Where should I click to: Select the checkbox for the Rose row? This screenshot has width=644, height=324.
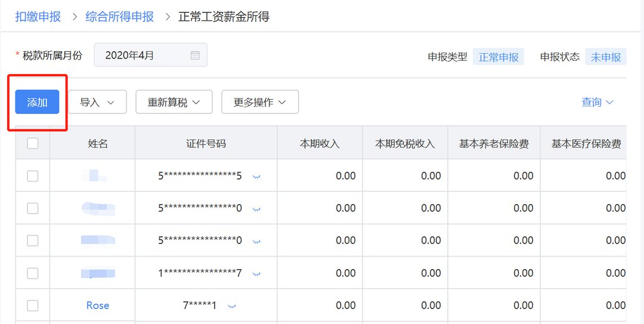[x=33, y=306]
